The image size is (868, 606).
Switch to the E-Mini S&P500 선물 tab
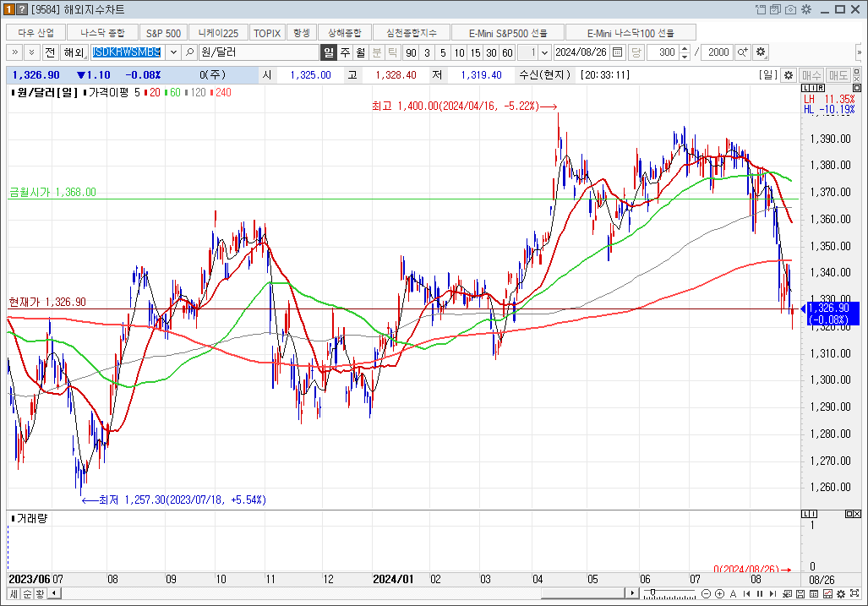coord(509,33)
